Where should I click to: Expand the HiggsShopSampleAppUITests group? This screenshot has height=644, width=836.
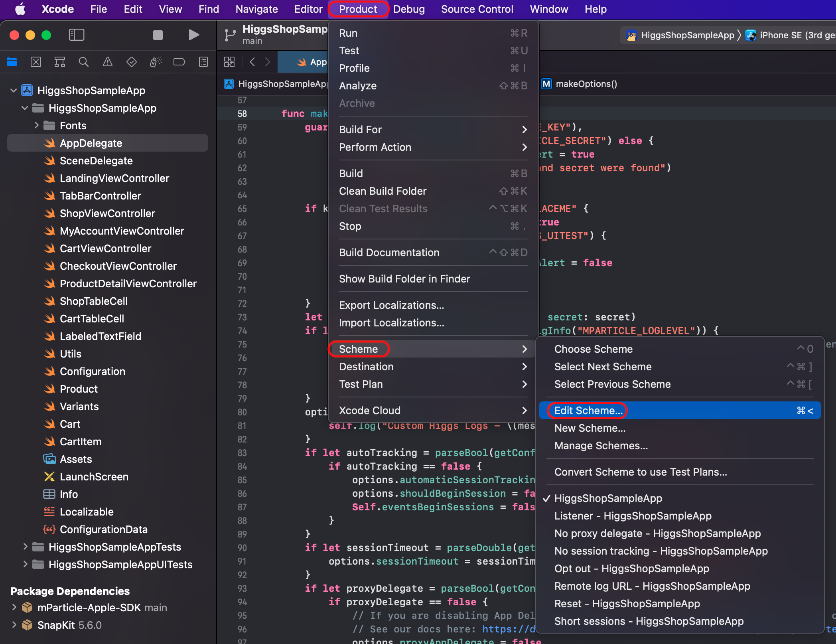(x=25, y=565)
